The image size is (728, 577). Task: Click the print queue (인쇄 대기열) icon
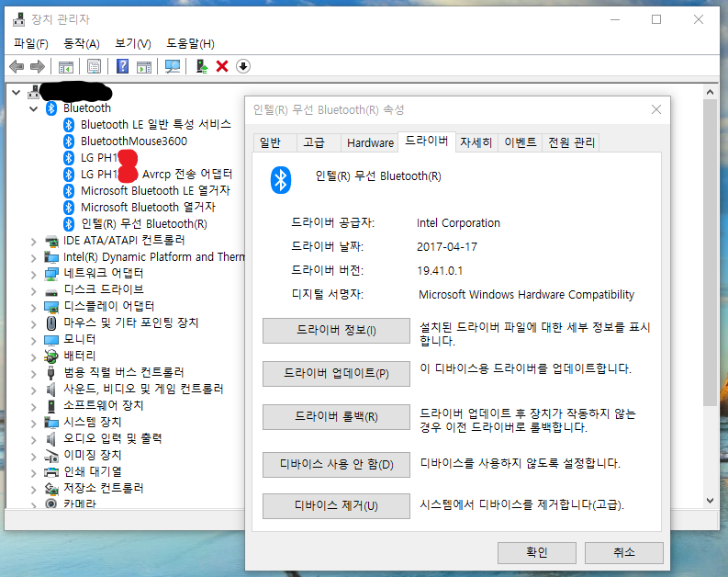(51, 472)
